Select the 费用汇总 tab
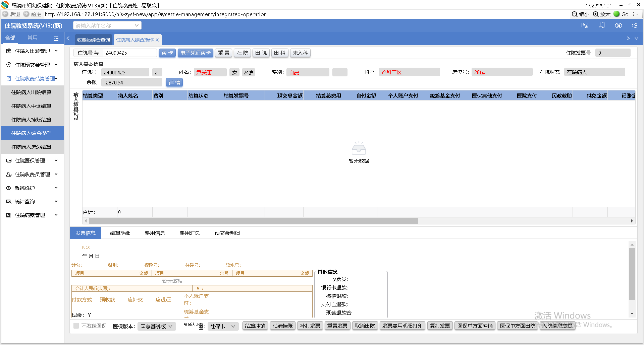Screen dimensions: 644x345 190,233
